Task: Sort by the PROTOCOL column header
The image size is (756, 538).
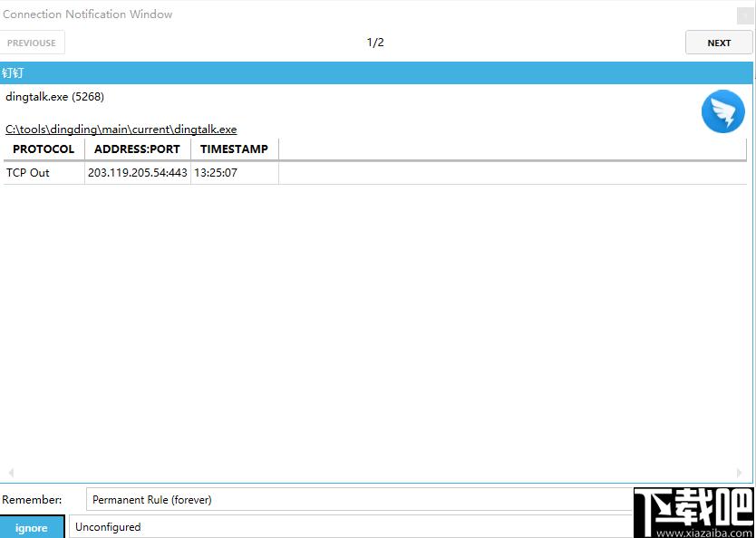Action: (44, 149)
